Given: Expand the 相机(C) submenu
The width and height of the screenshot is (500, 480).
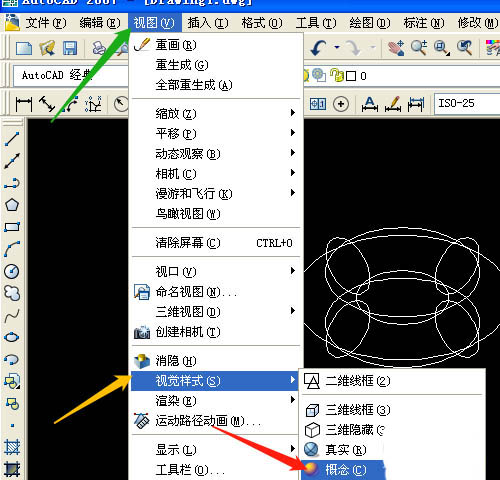Looking at the screenshot, I should click(x=216, y=174).
